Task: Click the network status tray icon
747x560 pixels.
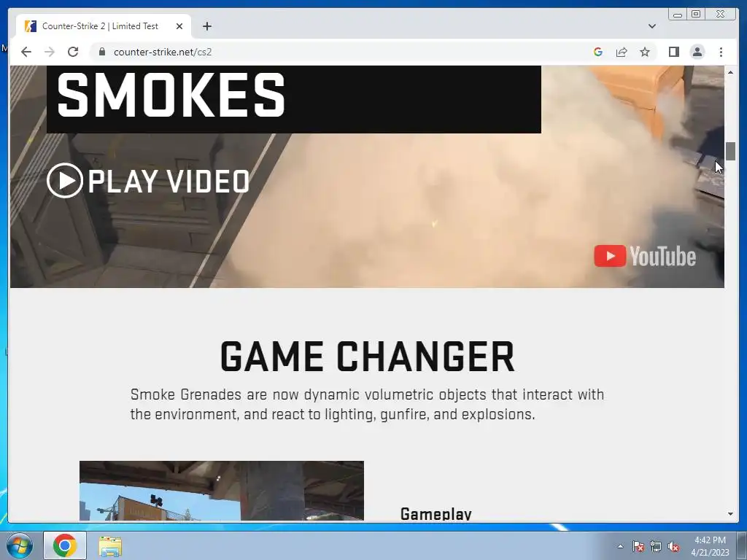Action: pos(656,546)
